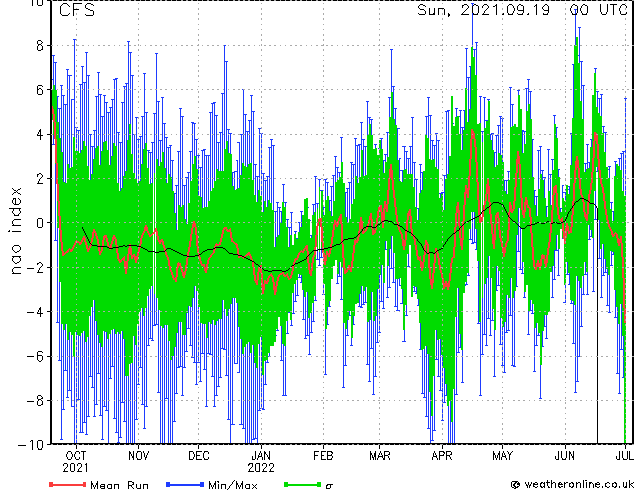Viewport: 634px width, 490px height.
Task: Click the JUN axis label
Action: [564, 456]
